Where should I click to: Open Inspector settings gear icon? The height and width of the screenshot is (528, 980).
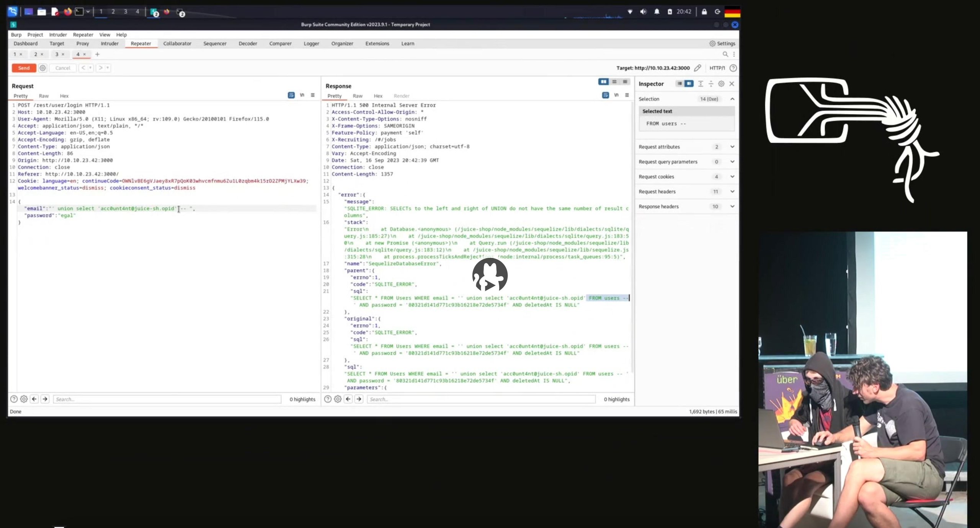[x=721, y=84]
